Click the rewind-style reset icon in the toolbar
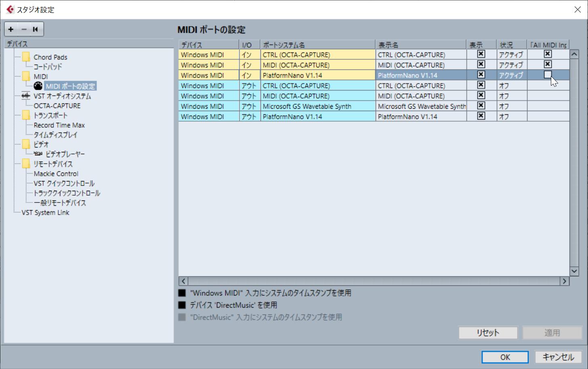 [36, 29]
